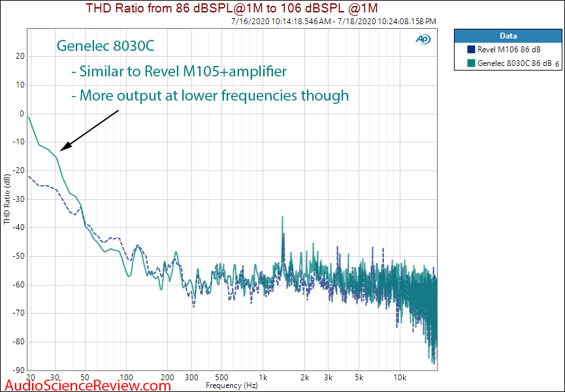Click the '10k' tick on the frequency axis
The height and width of the screenshot is (392, 565).
tap(400, 378)
